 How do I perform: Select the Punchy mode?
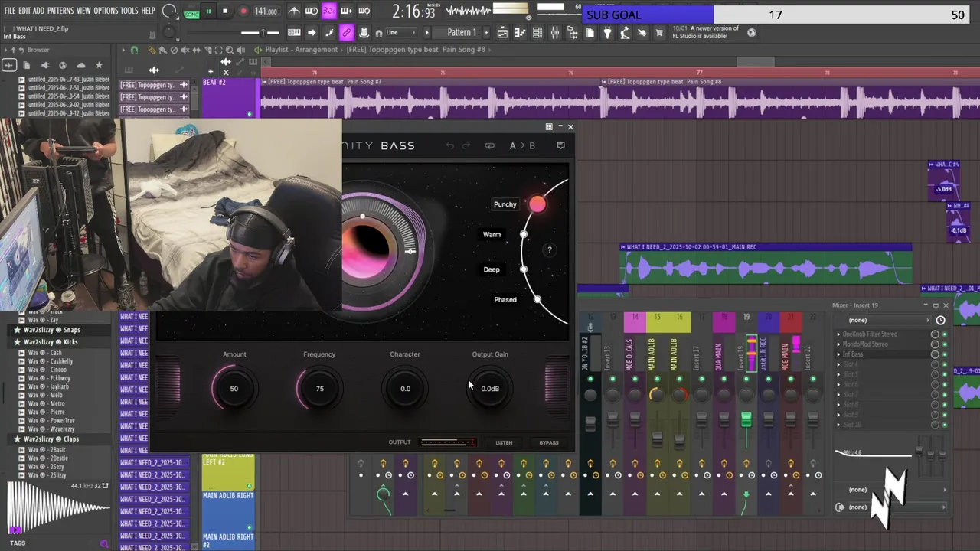click(x=505, y=204)
